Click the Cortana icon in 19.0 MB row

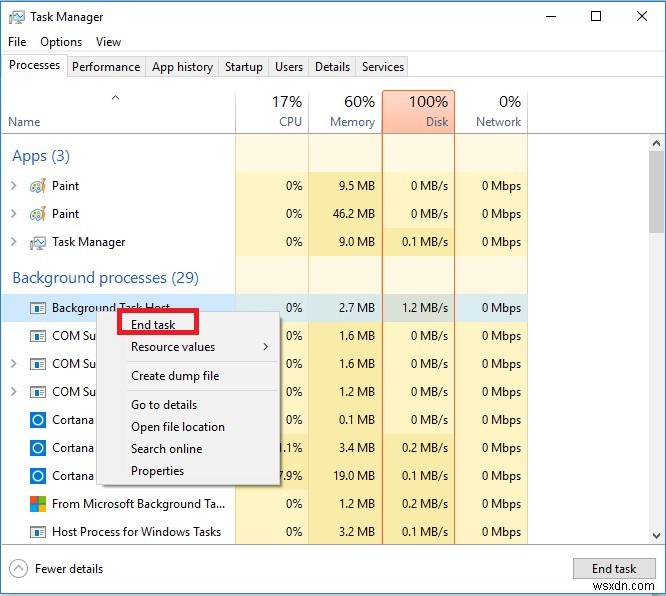(x=38, y=476)
